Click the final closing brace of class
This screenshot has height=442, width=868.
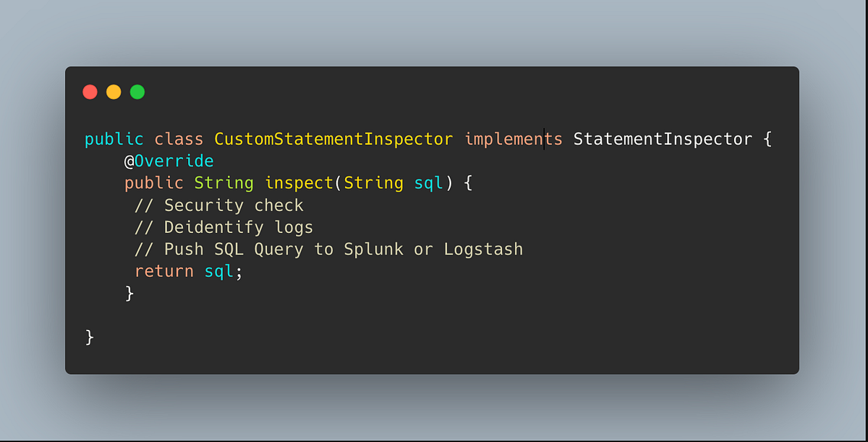coord(90,337)
